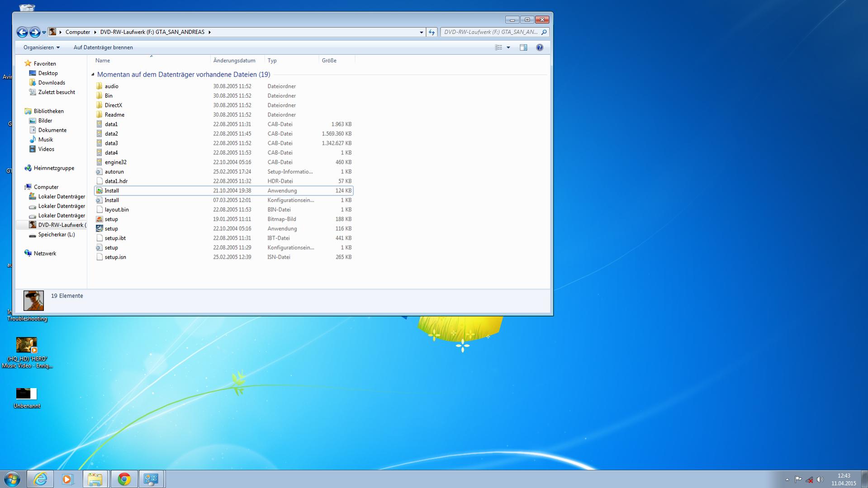Show hidden system tray icons

pyautogui.click(x=787, y=479)
